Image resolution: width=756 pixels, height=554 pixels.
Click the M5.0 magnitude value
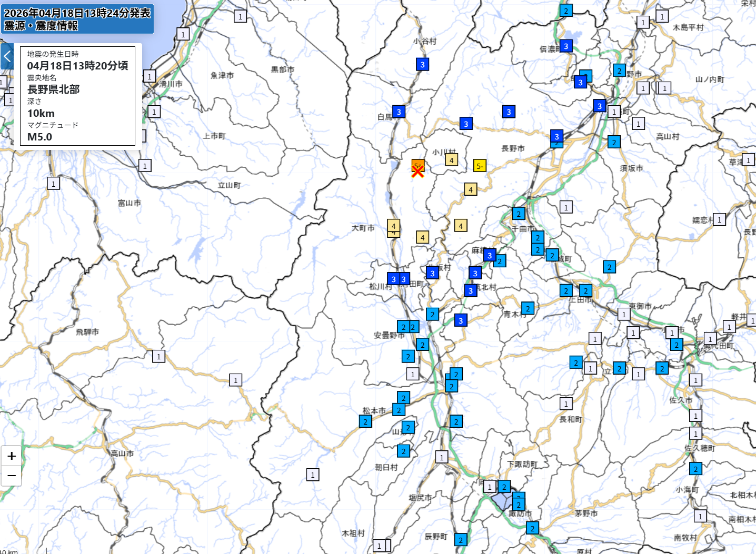coord(40,137)
